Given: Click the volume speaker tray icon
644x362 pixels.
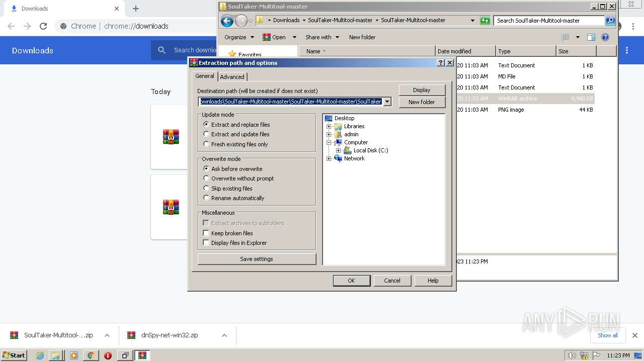Looking at the screenshot, I should tap(572, 355).
